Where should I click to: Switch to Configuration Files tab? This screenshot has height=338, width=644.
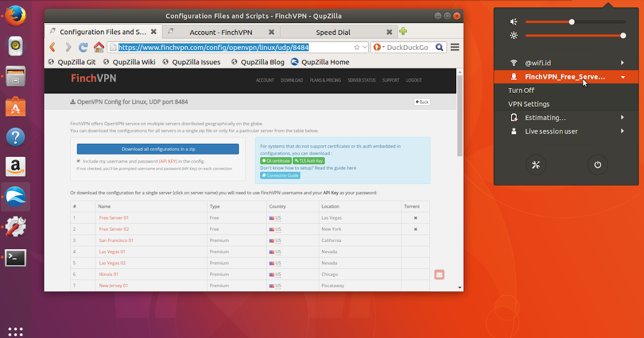pyautogui.click(x=103, y=32)
